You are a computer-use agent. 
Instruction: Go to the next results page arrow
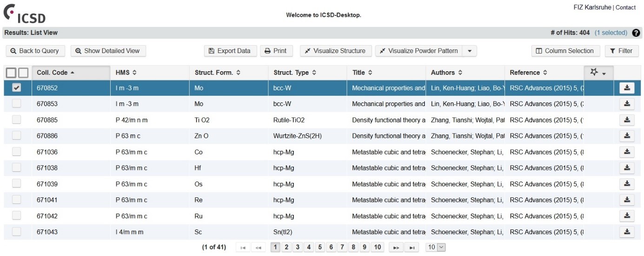pos(396,248)
